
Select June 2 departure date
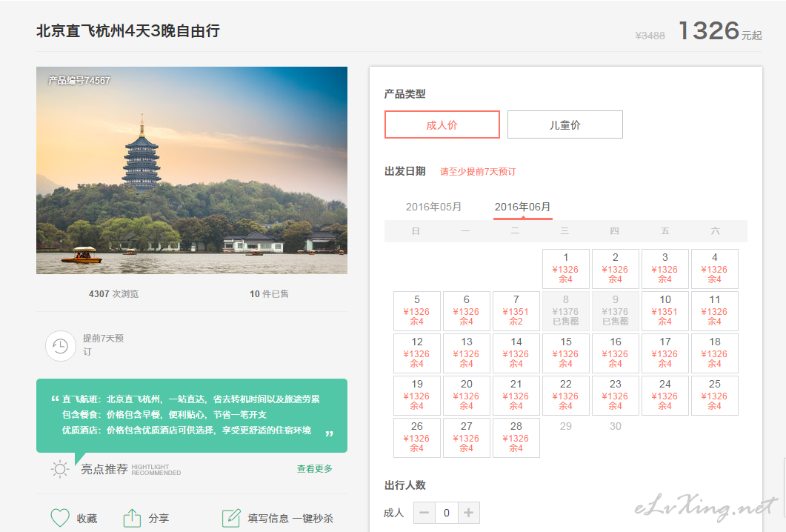pos(615,269)
